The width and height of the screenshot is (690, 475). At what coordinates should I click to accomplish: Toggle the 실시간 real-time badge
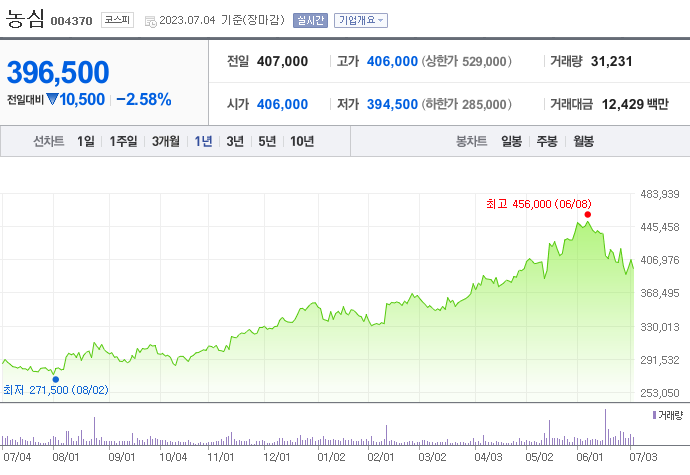310,20
